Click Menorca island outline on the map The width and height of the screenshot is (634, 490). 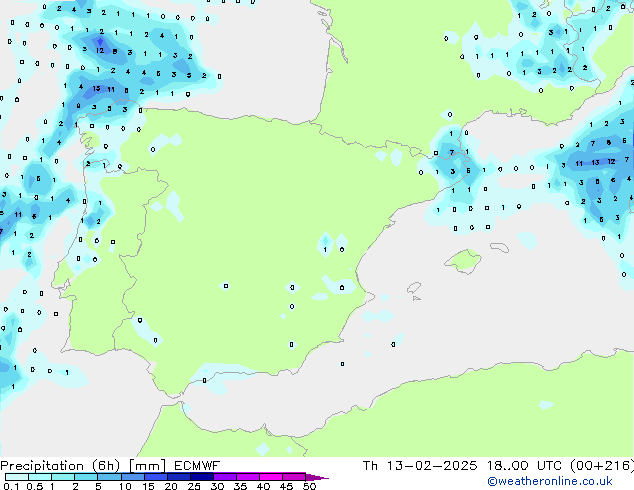(x=500, y=247)
